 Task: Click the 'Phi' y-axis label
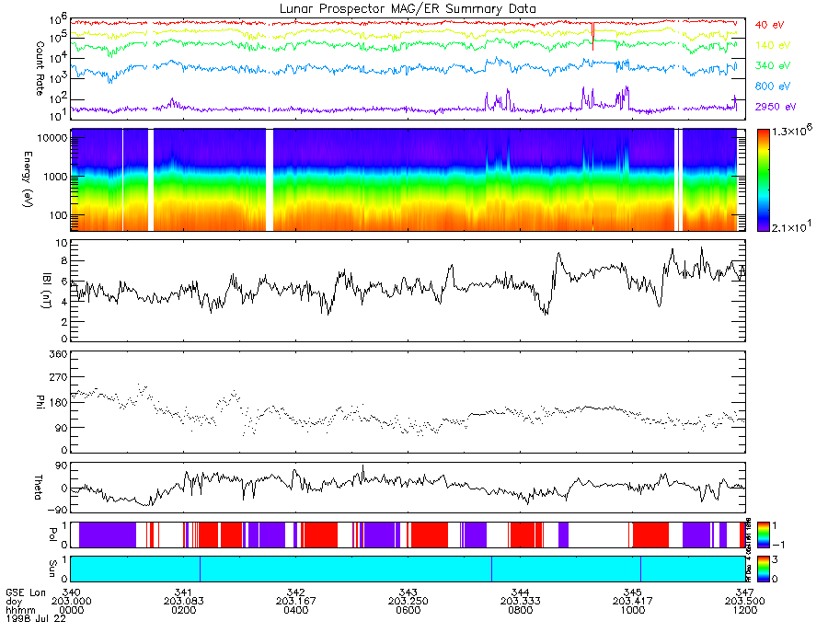tap(40, 402)
